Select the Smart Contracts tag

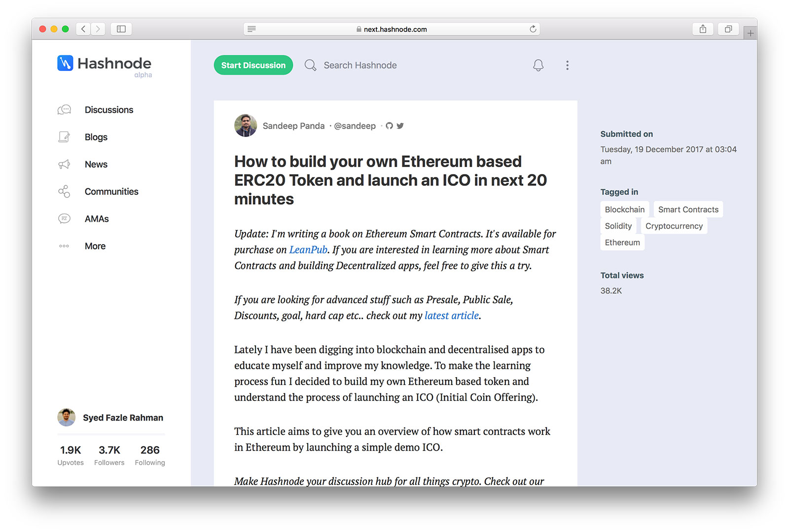click(x=688, y=210)
